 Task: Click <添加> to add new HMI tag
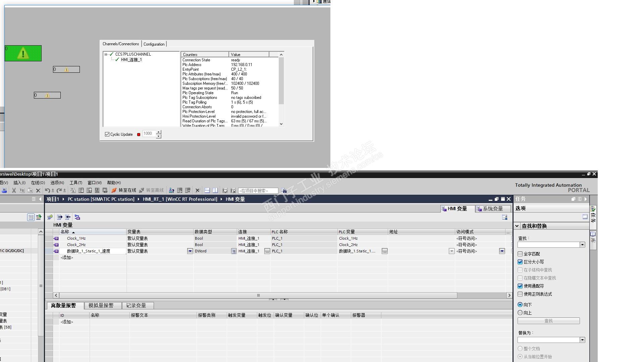click(x=67, y=258)
